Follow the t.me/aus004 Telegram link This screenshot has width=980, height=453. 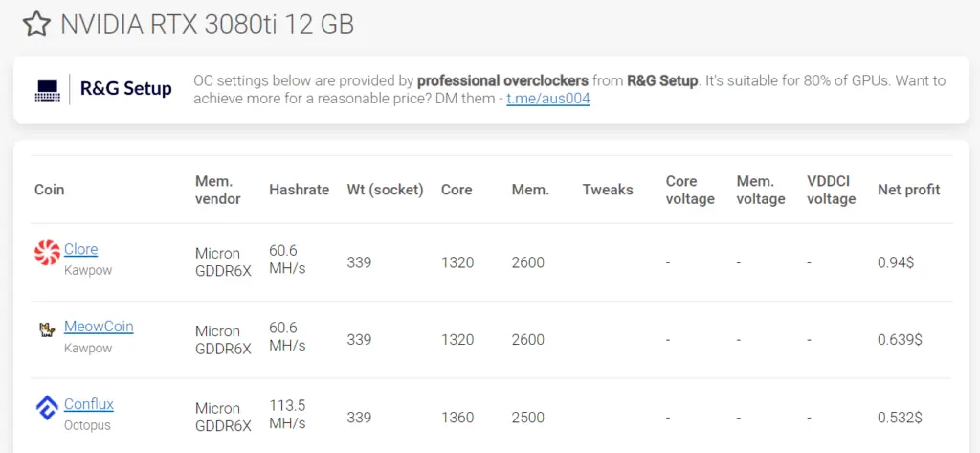pyautogui.click(x=548, y=99)
